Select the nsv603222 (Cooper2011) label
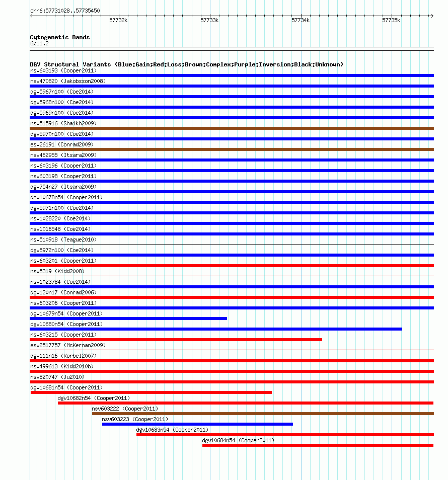Screen dimensions: 448x480 (x=125, y=409)
